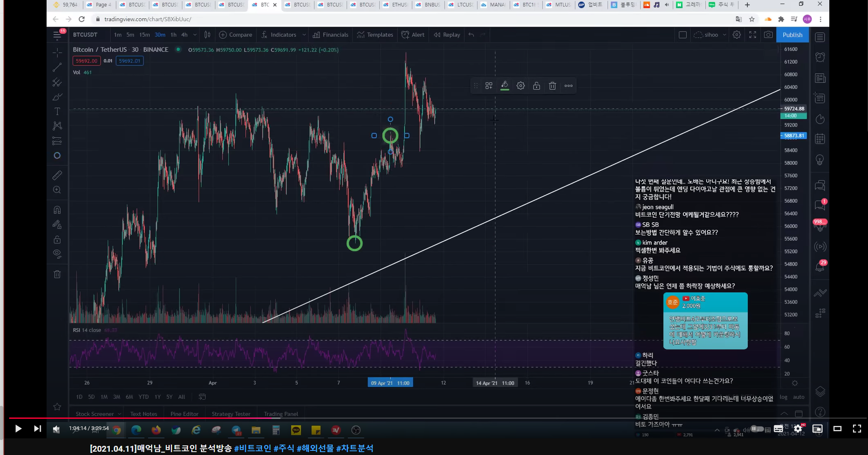The width and height of the screenshot is (868, 455).
Task: Select the brush drawing tool
Action: coord(57,97)
